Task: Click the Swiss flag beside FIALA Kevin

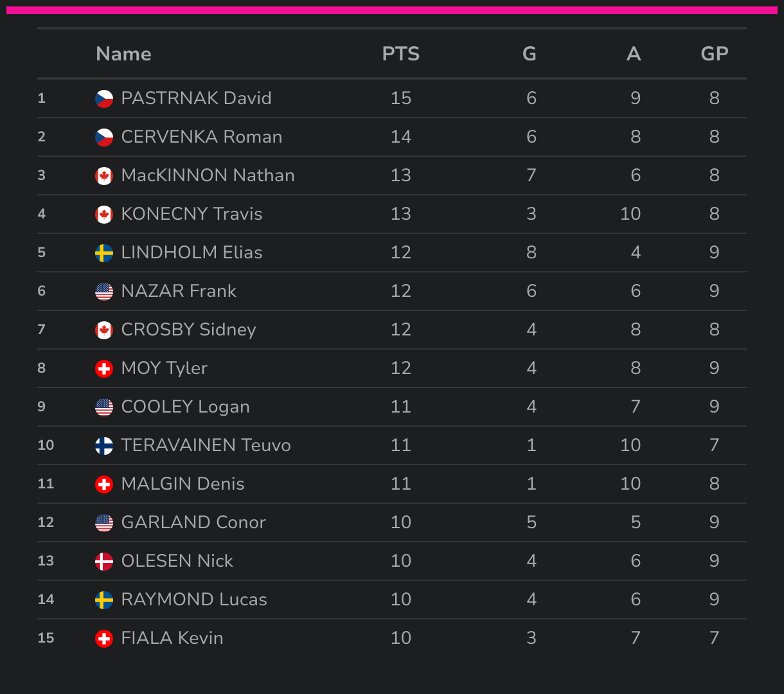Action: point(104,638)
